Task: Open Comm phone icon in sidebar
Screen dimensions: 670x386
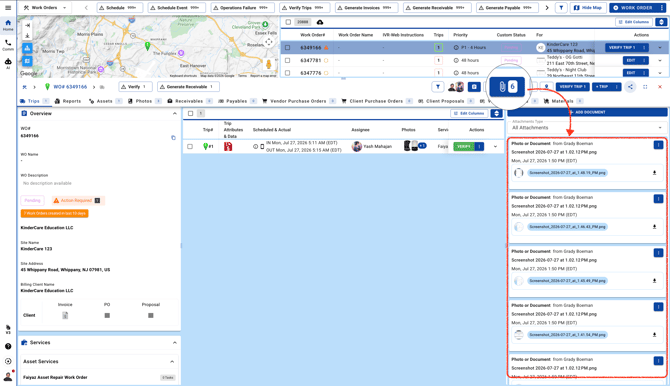Action: (8, 45)
